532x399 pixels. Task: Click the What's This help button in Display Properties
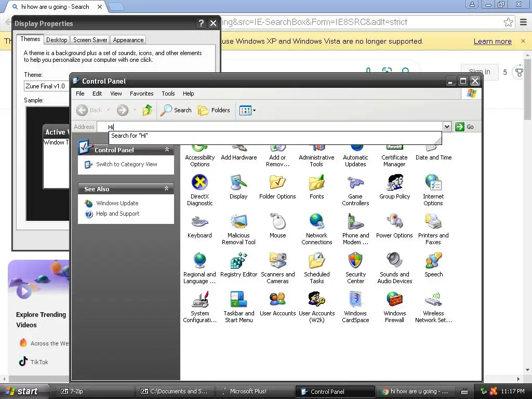[x=201, y=23]
